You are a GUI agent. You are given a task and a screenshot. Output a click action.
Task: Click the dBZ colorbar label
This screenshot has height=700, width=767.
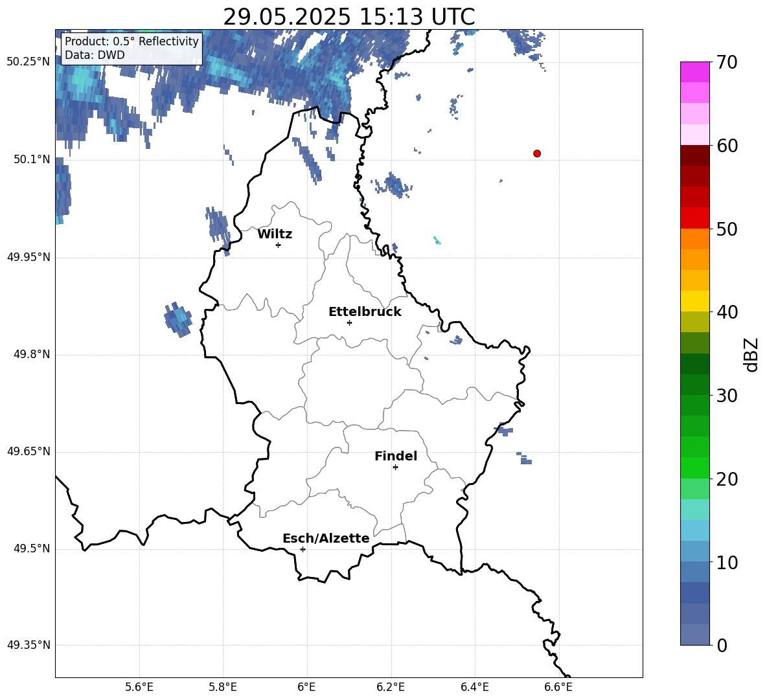752,354
